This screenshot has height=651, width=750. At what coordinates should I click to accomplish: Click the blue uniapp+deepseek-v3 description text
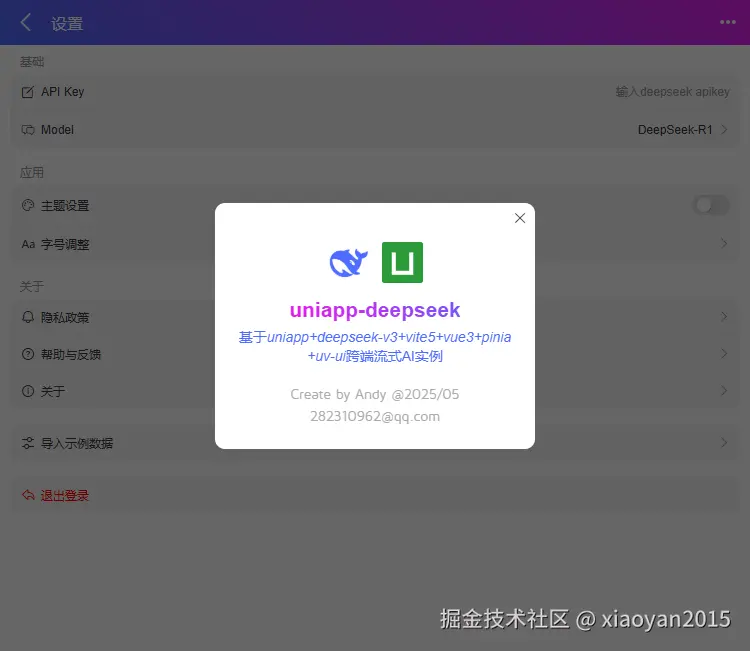point(375,346)
